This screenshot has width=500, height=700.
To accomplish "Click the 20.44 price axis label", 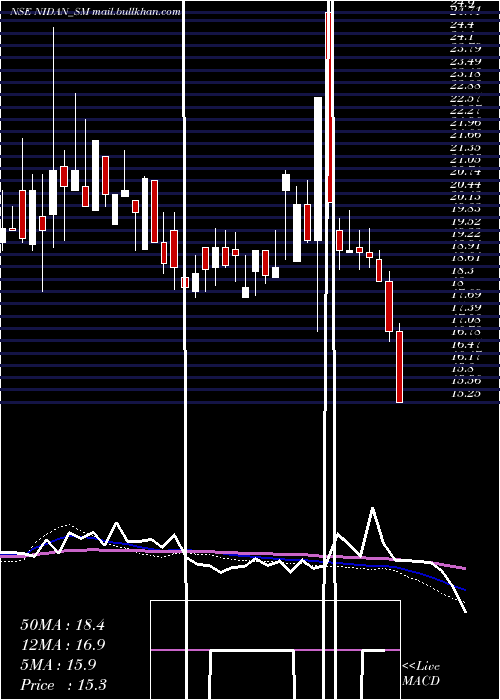I will pos(466,184).
